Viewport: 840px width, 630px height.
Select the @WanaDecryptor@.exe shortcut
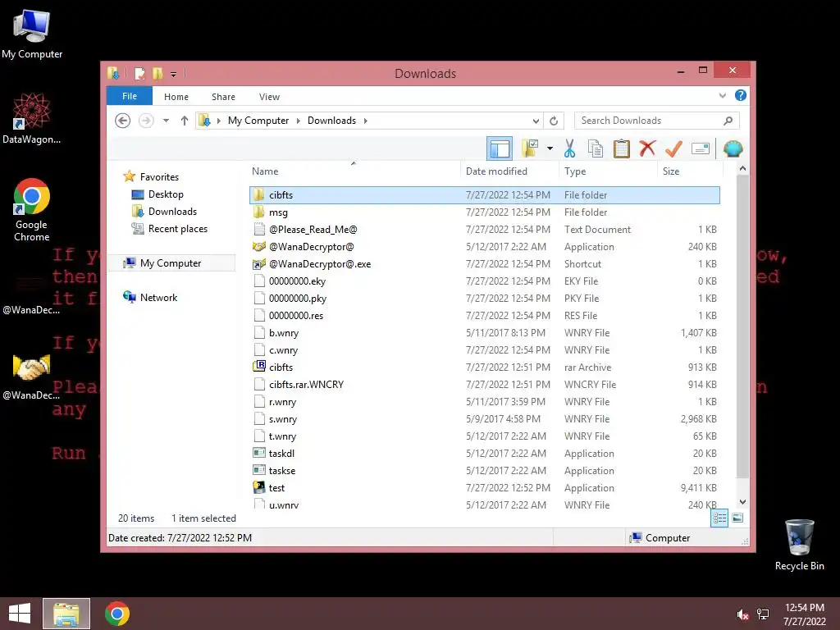(484, 263)
